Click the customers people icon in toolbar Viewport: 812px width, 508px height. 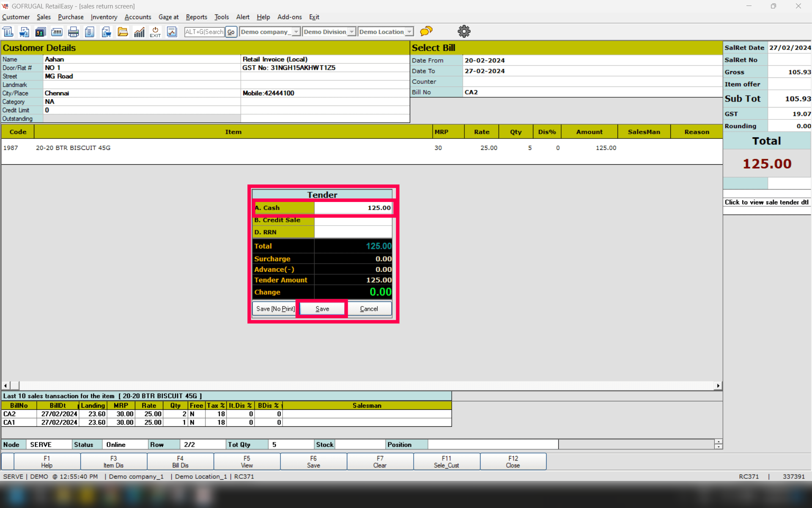[40, 32]
